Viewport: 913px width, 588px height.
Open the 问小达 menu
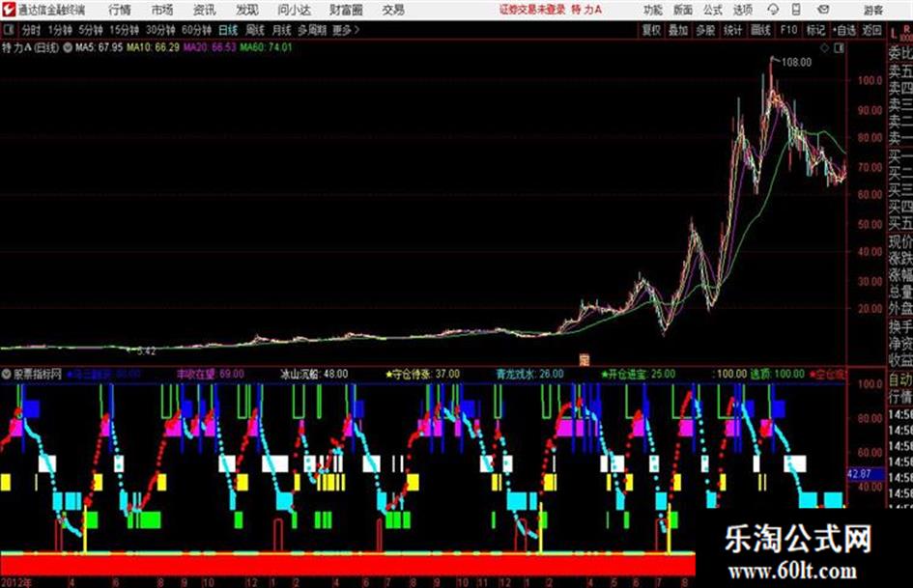(294, 10)
